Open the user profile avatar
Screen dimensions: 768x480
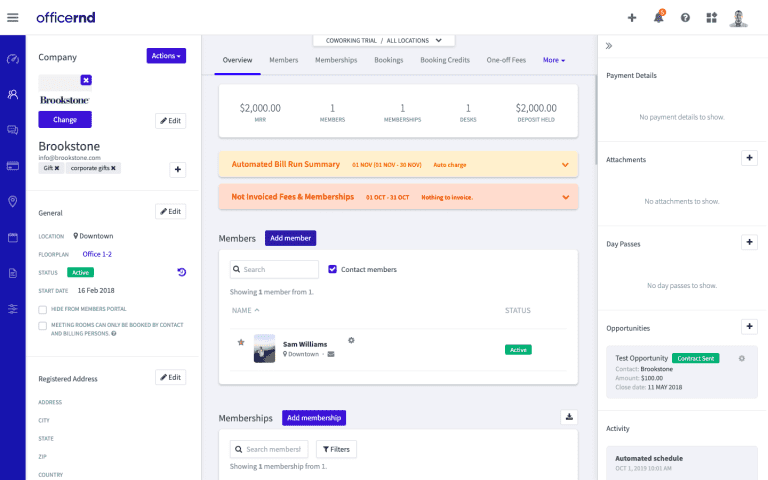[x=738, y=18]
